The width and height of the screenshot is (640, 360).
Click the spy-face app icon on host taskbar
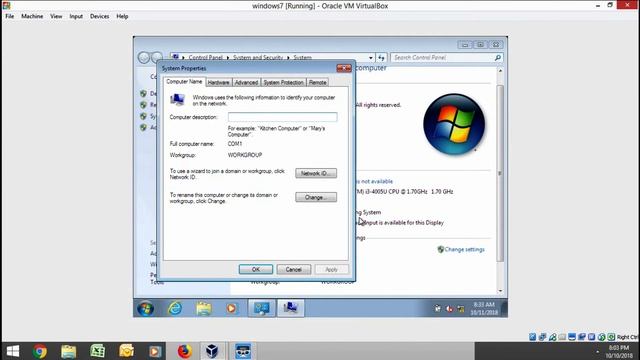(243, 351)
